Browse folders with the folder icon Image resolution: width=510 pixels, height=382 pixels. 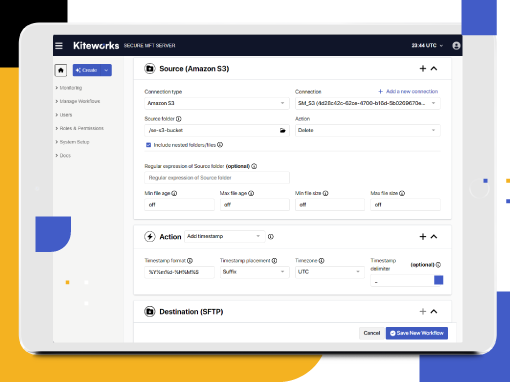pyautogui.click(x=283, y=130)
